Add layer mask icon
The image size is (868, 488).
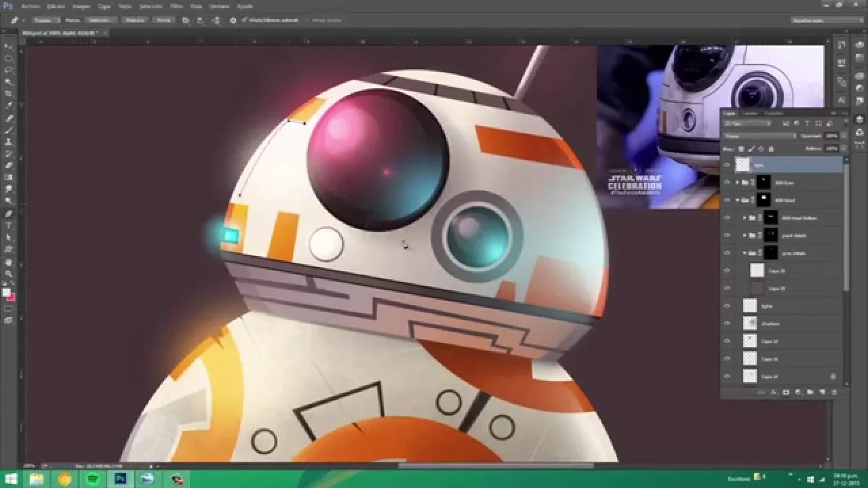click(x=786, y=392)
